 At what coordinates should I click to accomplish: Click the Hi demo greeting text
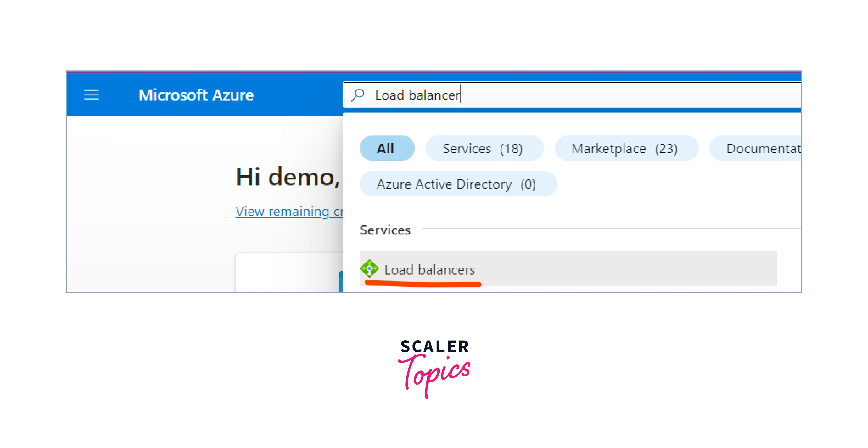pos(288,177)
